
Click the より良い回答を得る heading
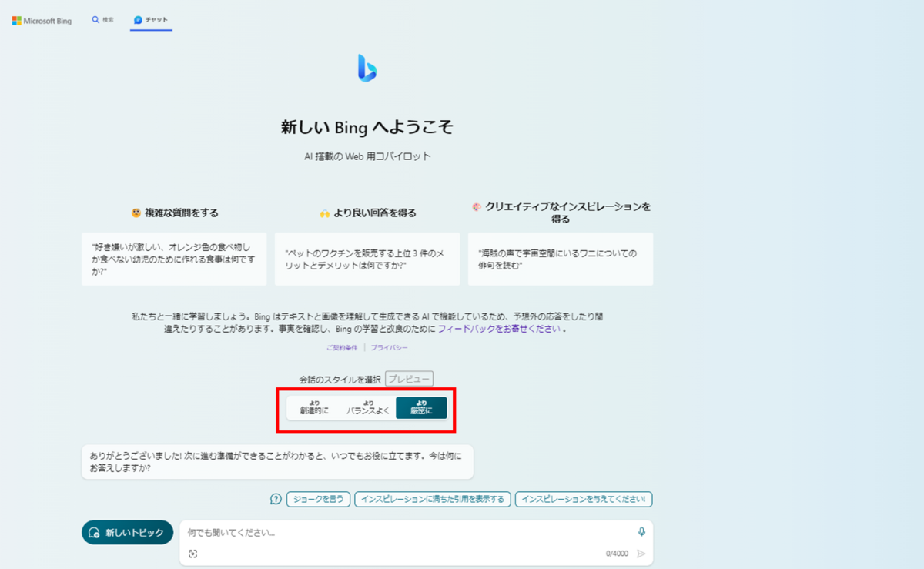pos(367,213)
